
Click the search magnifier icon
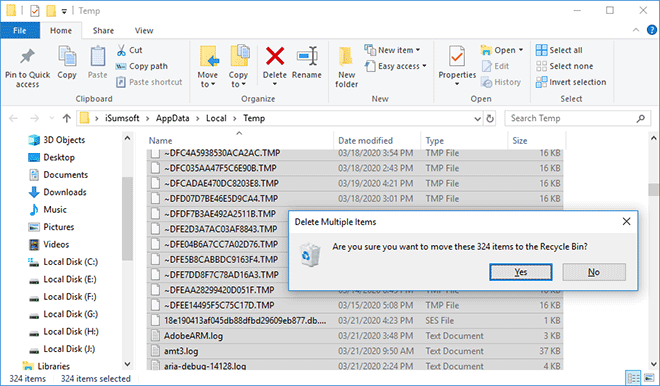641,119
